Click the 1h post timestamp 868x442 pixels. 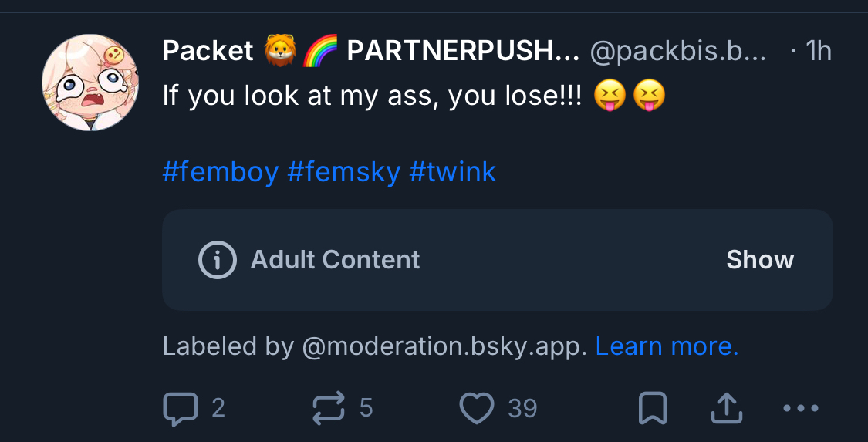[818, 52]
